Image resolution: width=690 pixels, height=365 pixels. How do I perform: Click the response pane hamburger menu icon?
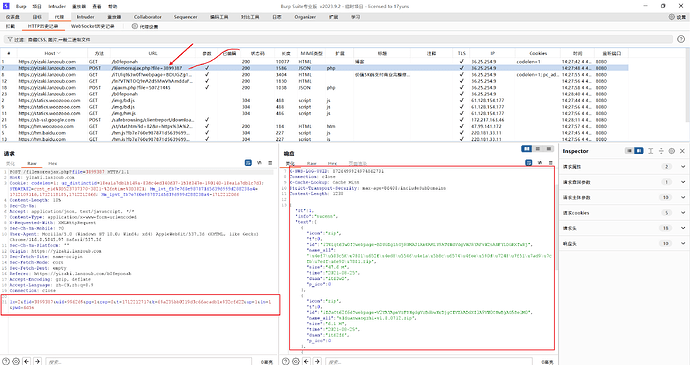[550, 163]
